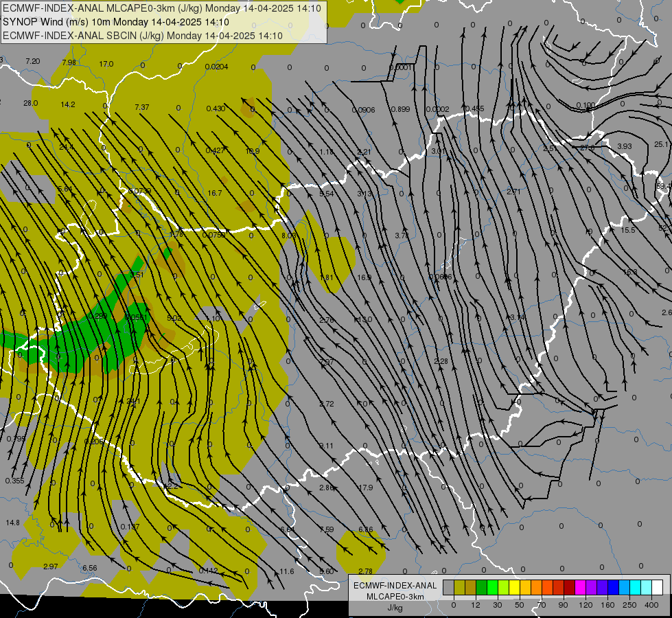672x618 pixels.
Task: Click the map value '28.0'
Action: point(30,104)
